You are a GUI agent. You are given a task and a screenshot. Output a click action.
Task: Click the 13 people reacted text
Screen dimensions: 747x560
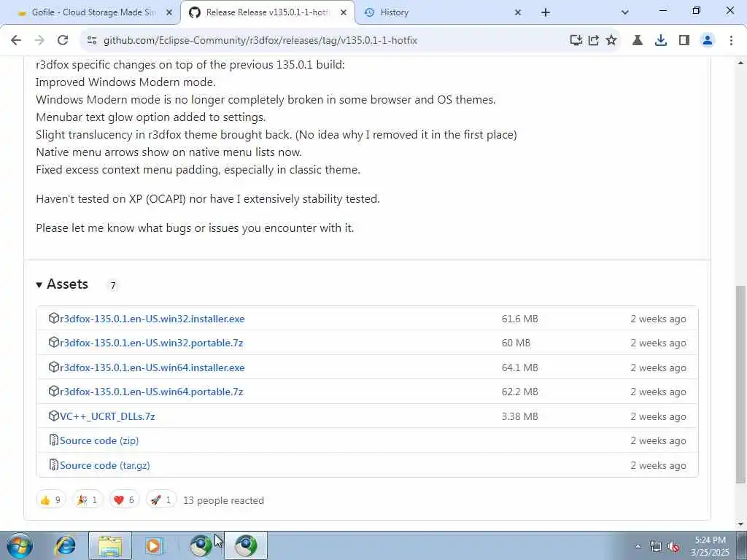click(x=223, y=500)
